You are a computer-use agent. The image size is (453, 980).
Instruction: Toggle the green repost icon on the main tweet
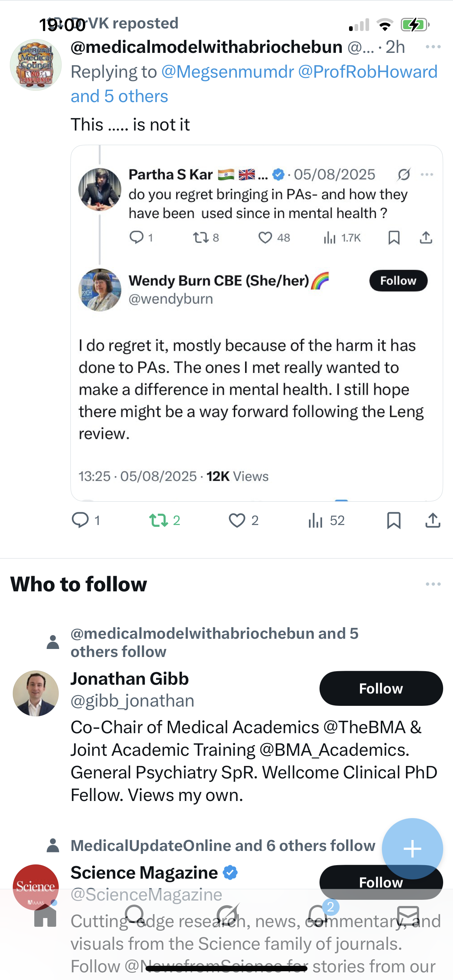pos(158,520)
